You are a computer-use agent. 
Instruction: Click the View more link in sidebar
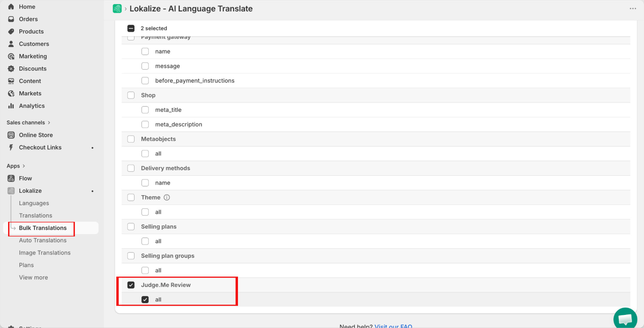33,278
